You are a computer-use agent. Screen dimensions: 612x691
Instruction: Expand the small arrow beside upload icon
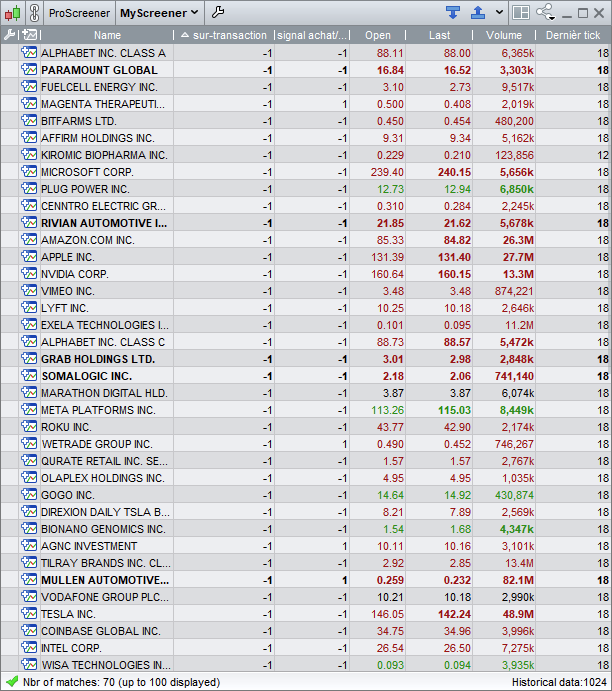point(499,12)
